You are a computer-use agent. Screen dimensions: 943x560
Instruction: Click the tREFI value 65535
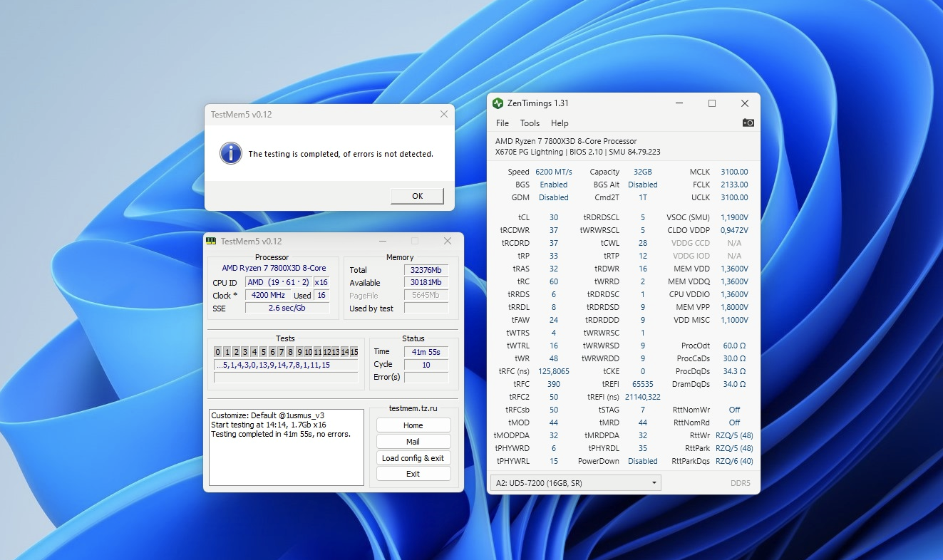(x=643, y=384)
